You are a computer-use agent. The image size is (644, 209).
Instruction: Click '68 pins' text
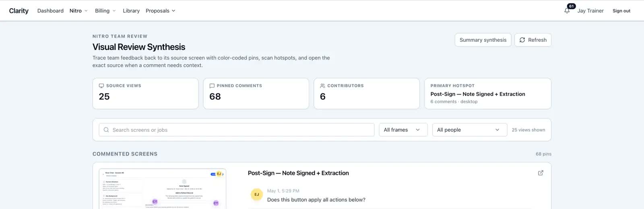543,154
